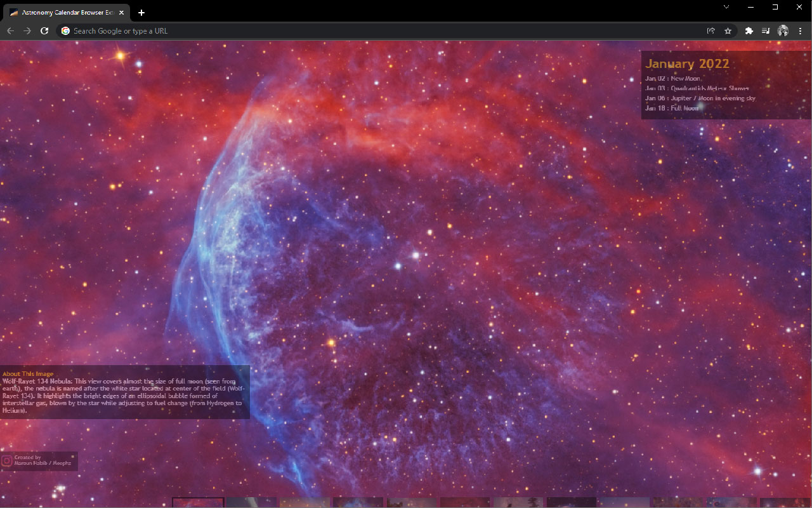Open the Extensions puzzle piece icon
Image resolution: width=812 pixels, height=508 pixels.
pos(749,30)
